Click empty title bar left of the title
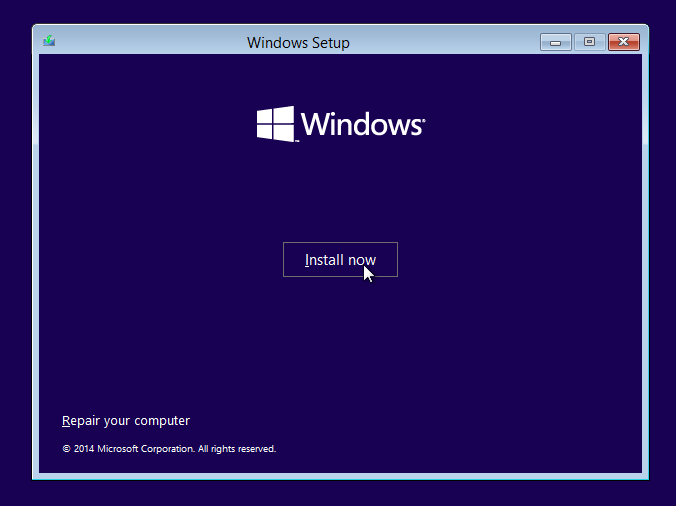676x506 pixels. (150, 42)
